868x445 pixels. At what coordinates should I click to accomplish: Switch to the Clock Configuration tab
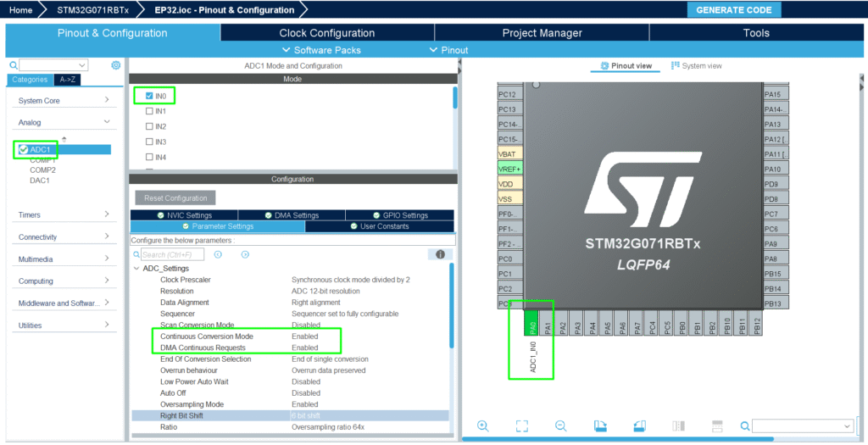tap(327, 33)
